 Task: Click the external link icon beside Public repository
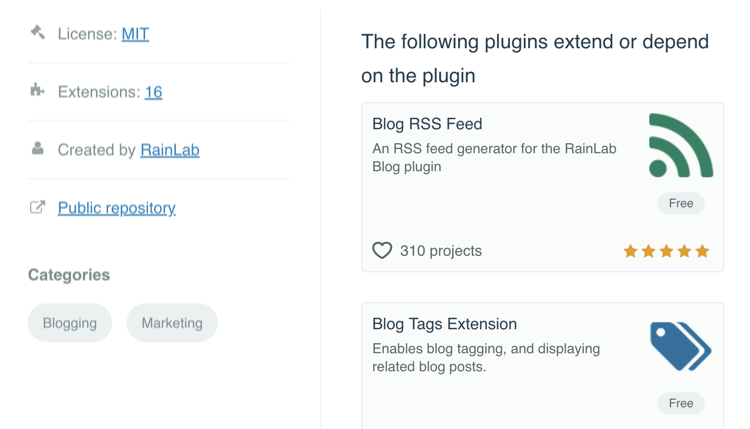(x=37, y=207)
